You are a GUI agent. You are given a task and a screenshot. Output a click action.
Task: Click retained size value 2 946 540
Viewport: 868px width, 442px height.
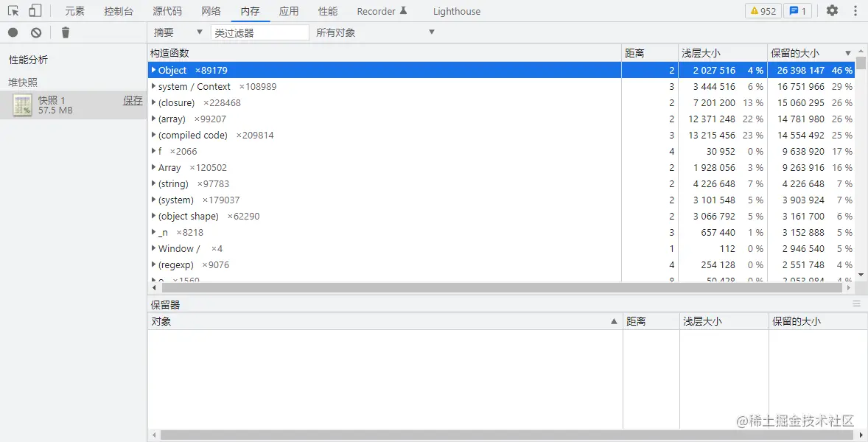coord(803,248)
